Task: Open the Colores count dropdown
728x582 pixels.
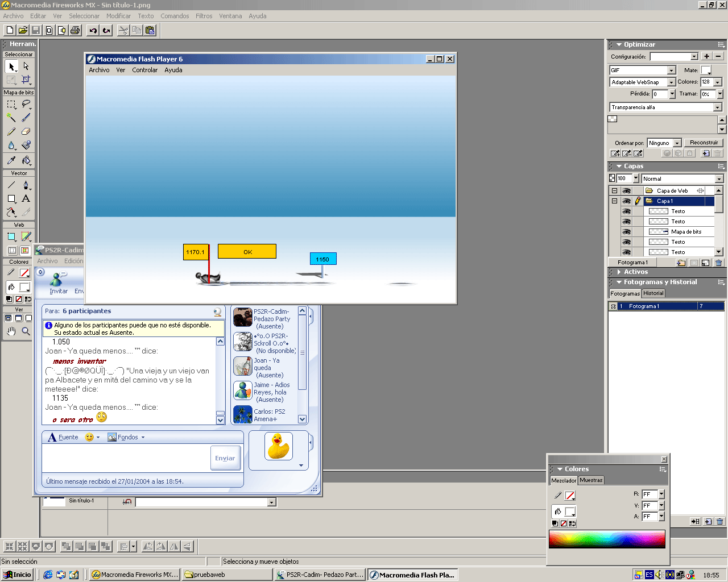Action: 717,82
